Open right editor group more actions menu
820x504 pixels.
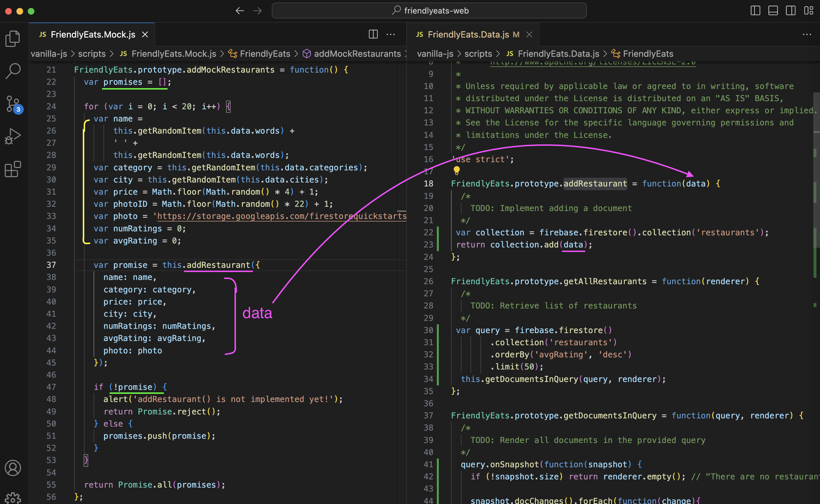[807, 34]
